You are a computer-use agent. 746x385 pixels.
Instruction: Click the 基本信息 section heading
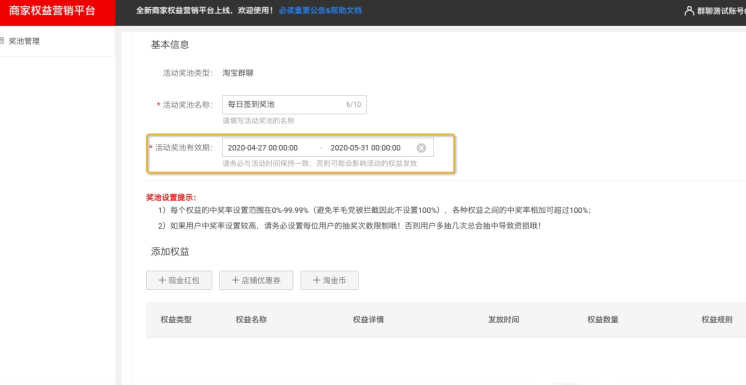click(170, 45)
